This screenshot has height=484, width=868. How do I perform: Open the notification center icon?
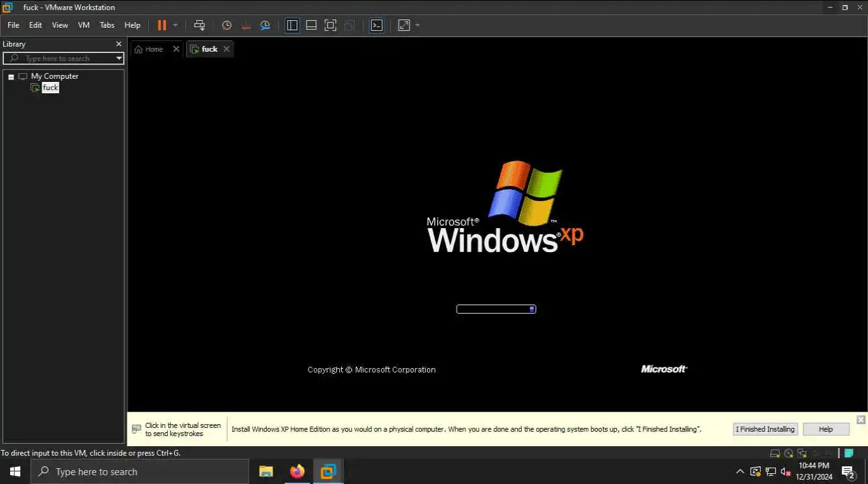pos(849,471)
